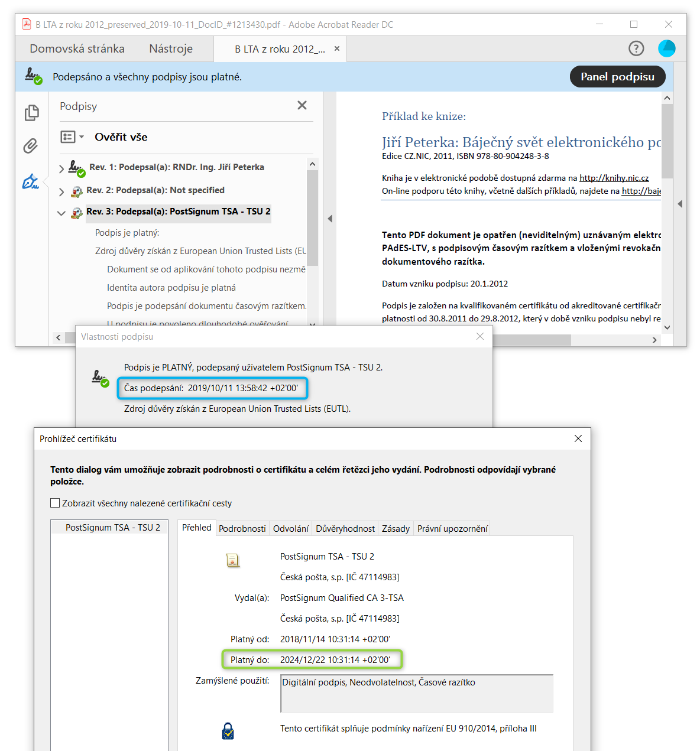This screenshot has height=751, width=700.
Task: Select Rev. 2: Podepsal(a) Not specified
Action: [x=155, y=190]
